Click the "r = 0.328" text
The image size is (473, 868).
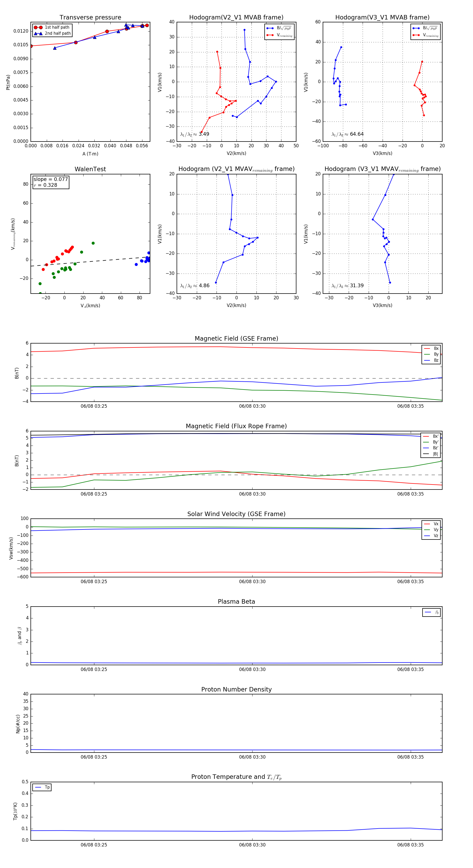click(x=45, y=185)
